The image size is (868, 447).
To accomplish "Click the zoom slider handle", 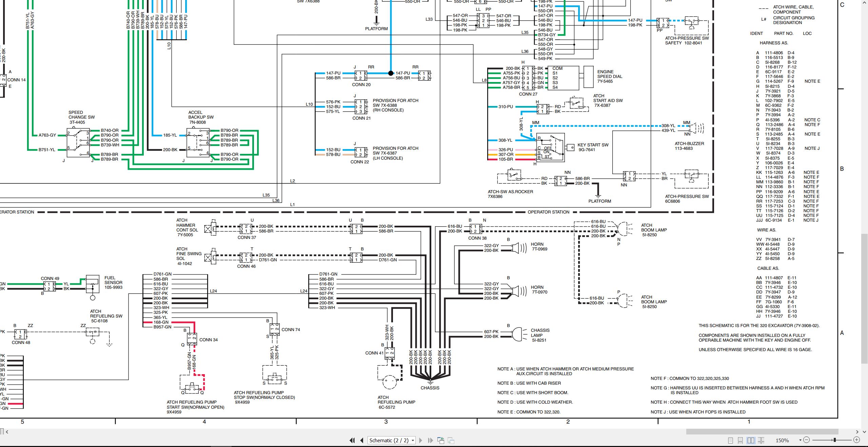I will pyautogui.click(x=834, y=440).
